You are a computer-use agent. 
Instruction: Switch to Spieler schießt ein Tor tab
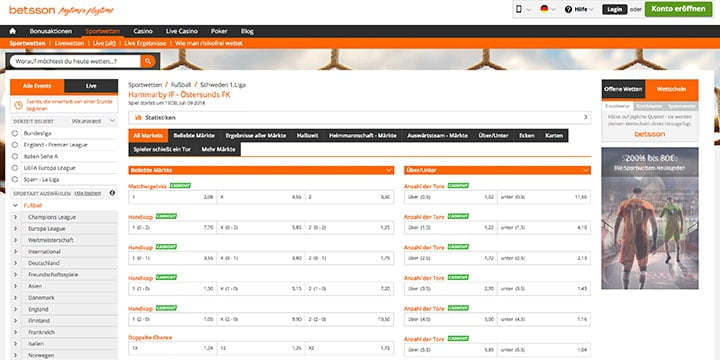click(162, 149)
